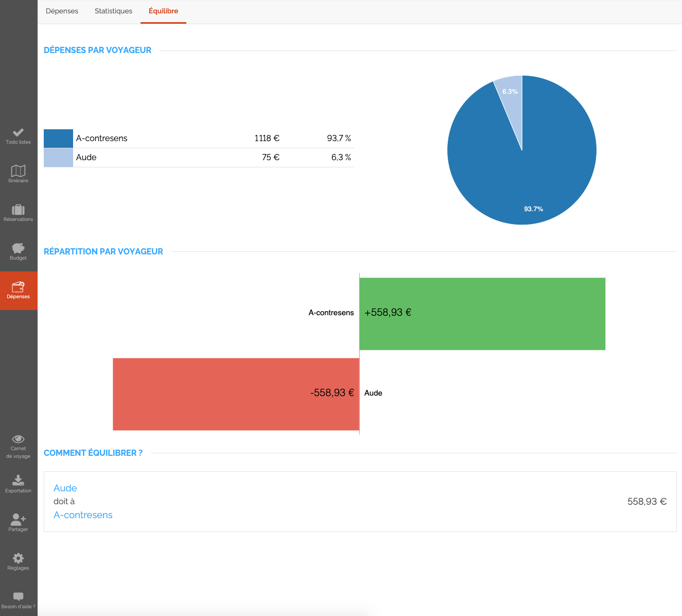Click the 558,93 € owed amount
This screenshot has height=616, width=682.
(x=647, y=502)
